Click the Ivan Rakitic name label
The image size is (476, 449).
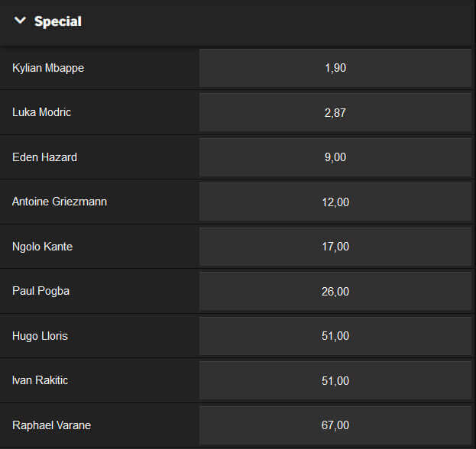tap(40, 380)
